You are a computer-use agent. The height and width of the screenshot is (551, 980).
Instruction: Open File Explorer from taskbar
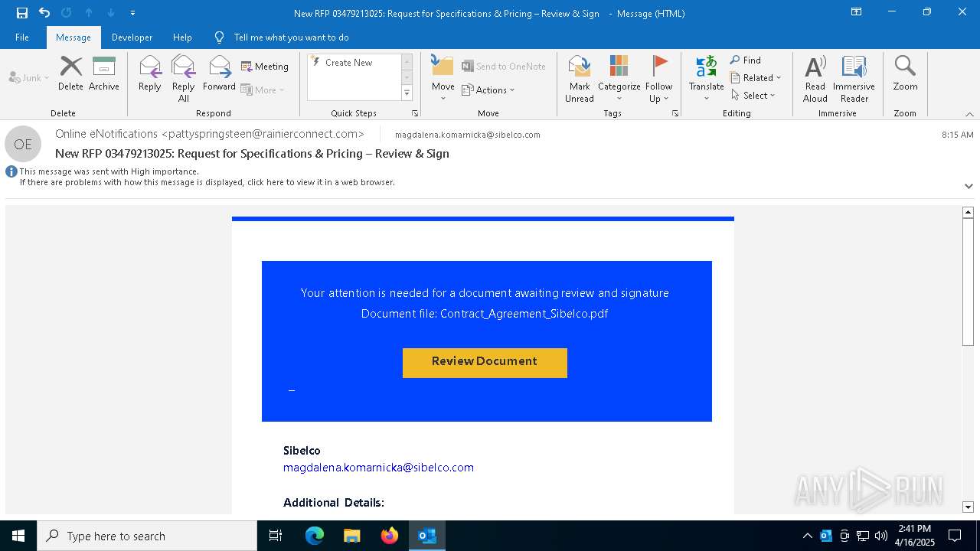(x=352, y=536)
